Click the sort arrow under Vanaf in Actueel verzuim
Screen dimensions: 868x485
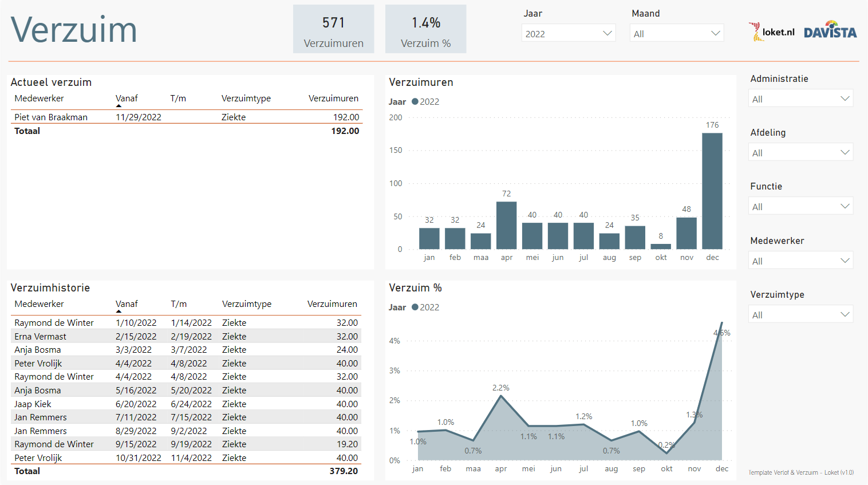(119, 106)
